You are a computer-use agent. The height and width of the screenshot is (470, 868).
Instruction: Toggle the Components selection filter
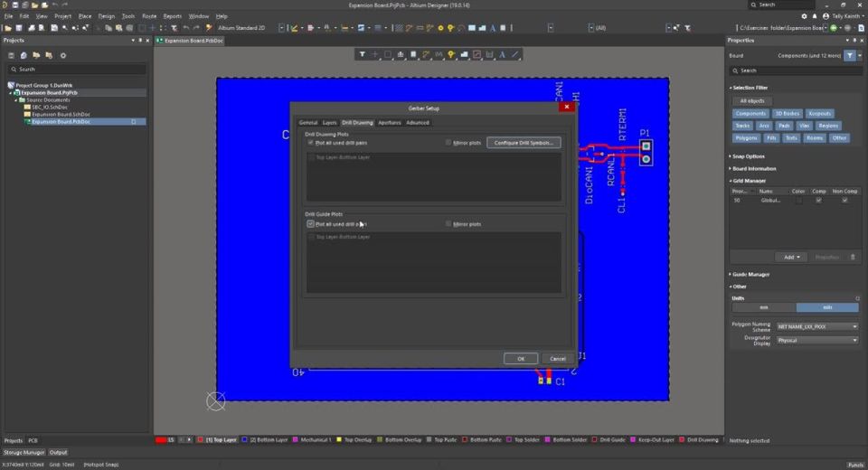750,114
